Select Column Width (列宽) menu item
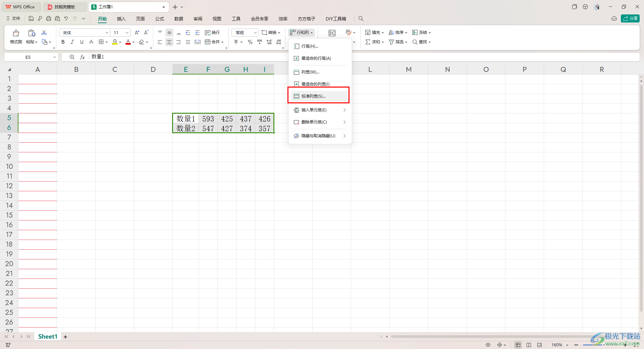Screen dimensions: 644x349 [320, 72]
